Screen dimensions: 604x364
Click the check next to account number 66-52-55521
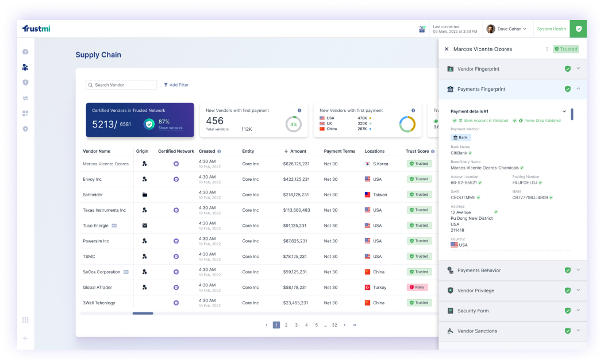pyautogui.click(x=480, y=183)
